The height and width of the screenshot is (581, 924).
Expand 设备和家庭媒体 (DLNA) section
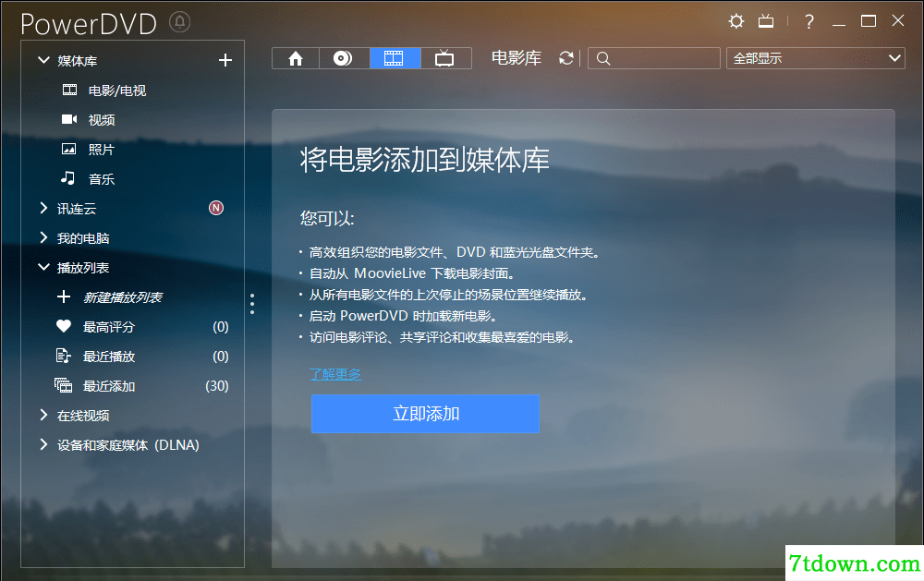point(43,444)
